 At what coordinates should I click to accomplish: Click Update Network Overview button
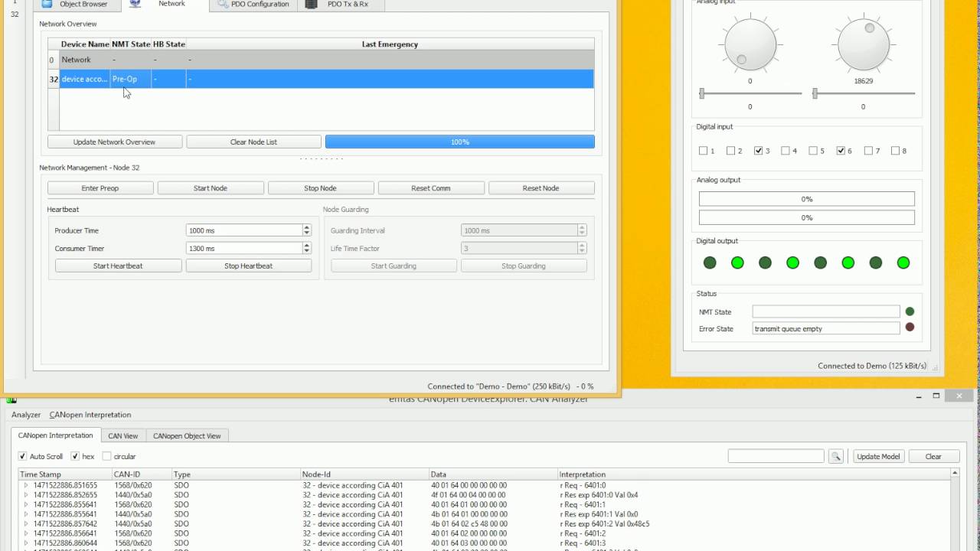pos(115,142)
